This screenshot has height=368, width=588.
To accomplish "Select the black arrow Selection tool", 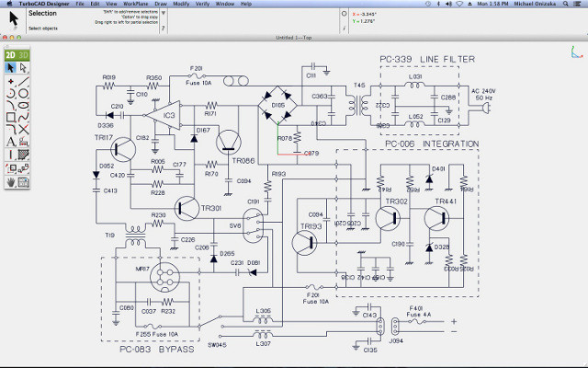I will pyautogui.click(x=10, y=67).
